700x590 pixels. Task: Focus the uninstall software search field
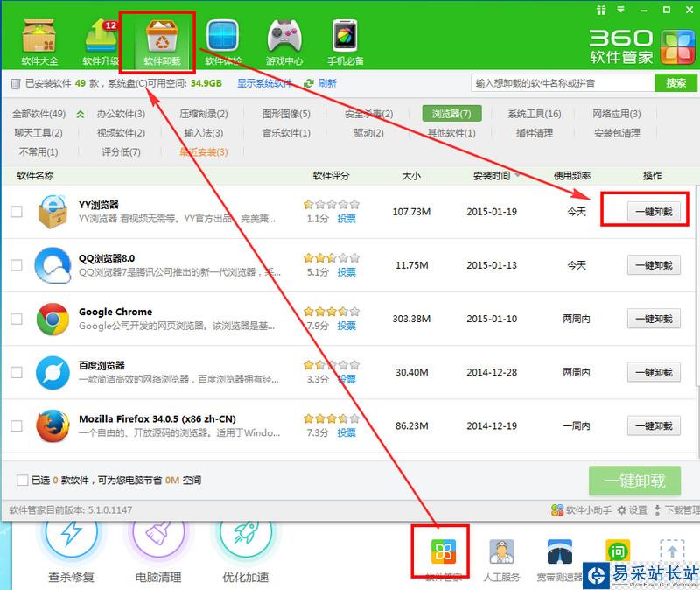tap(563, 83)
